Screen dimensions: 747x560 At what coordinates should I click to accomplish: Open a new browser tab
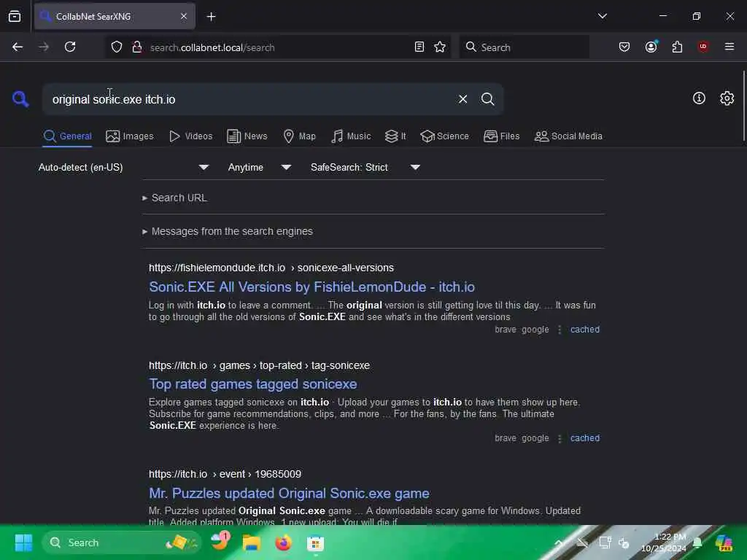(x=211, y=17)
